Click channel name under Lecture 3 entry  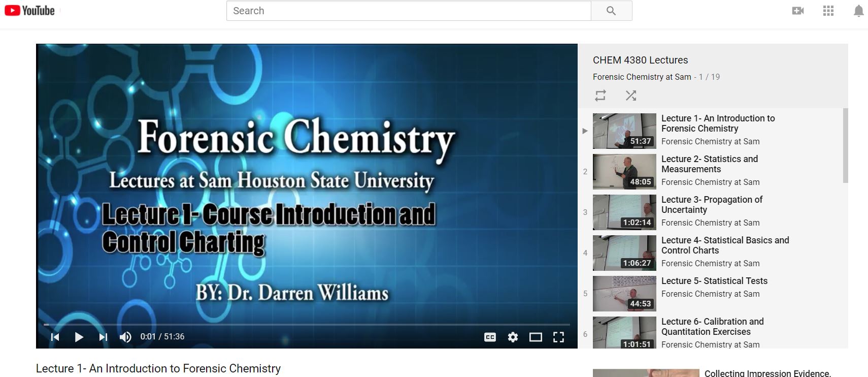click(710, 223)
